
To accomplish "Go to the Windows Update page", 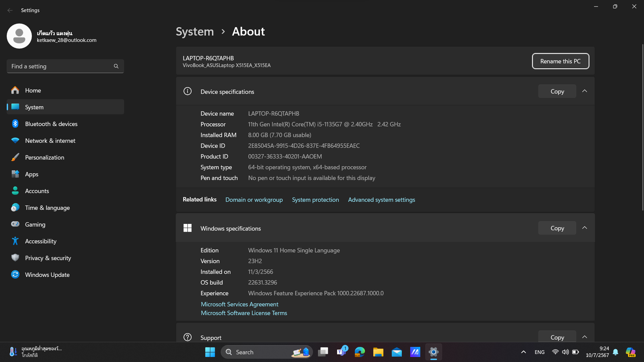I will (x=65, y=275).
